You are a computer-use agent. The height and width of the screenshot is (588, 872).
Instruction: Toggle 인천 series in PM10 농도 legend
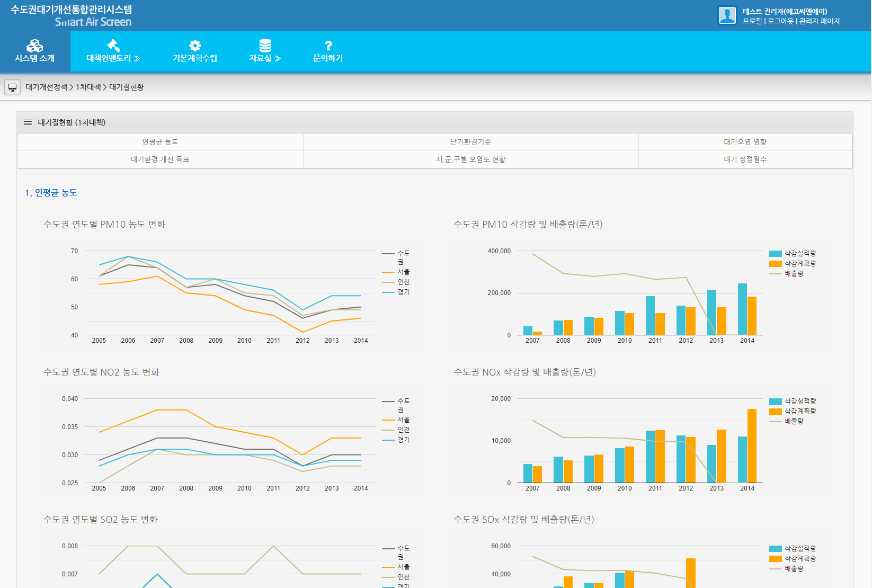click(x=396, y=282)
